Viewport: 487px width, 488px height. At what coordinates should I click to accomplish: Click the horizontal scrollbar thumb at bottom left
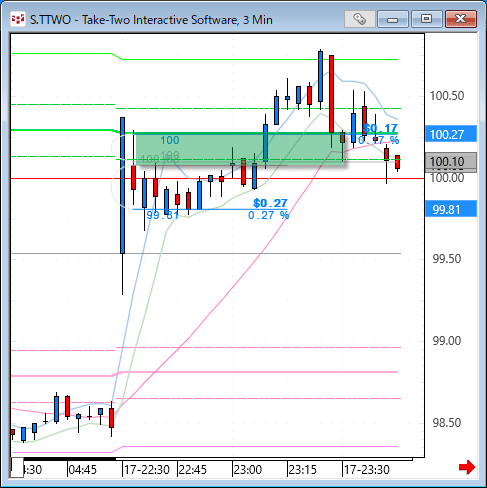tap(17, 468)
